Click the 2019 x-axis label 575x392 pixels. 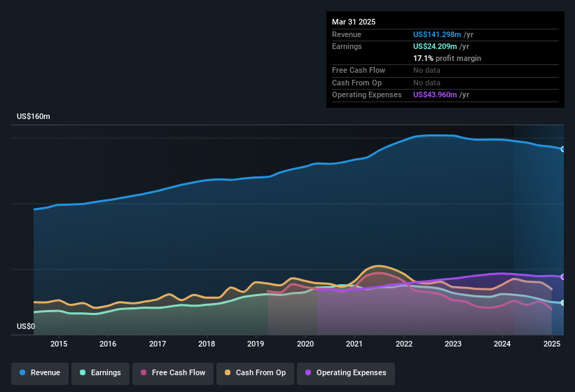coord(256,344)
